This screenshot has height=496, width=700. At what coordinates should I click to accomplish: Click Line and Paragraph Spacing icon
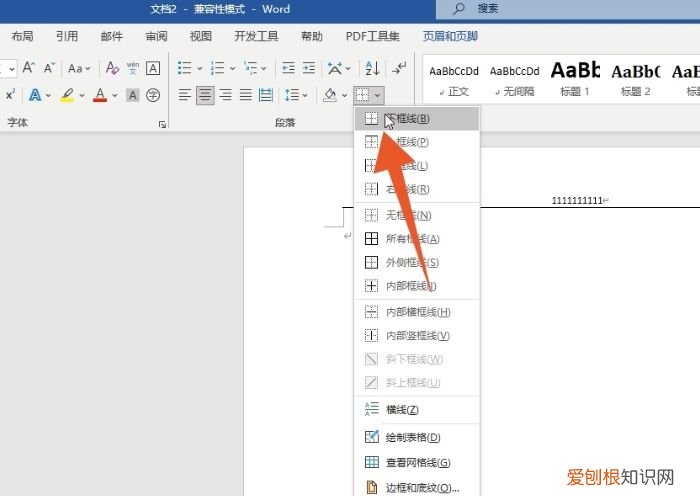(292, 95)
